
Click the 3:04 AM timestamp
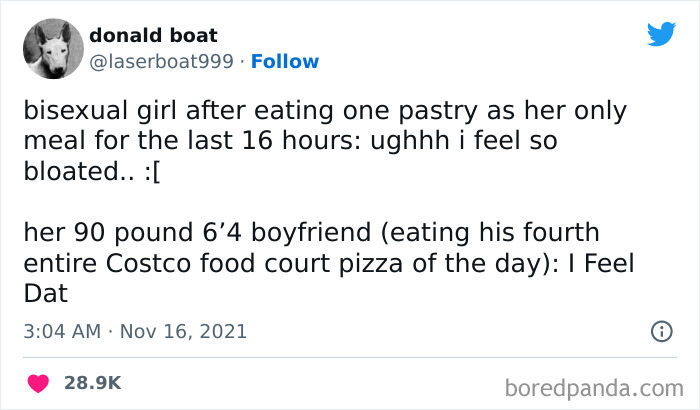59,330
